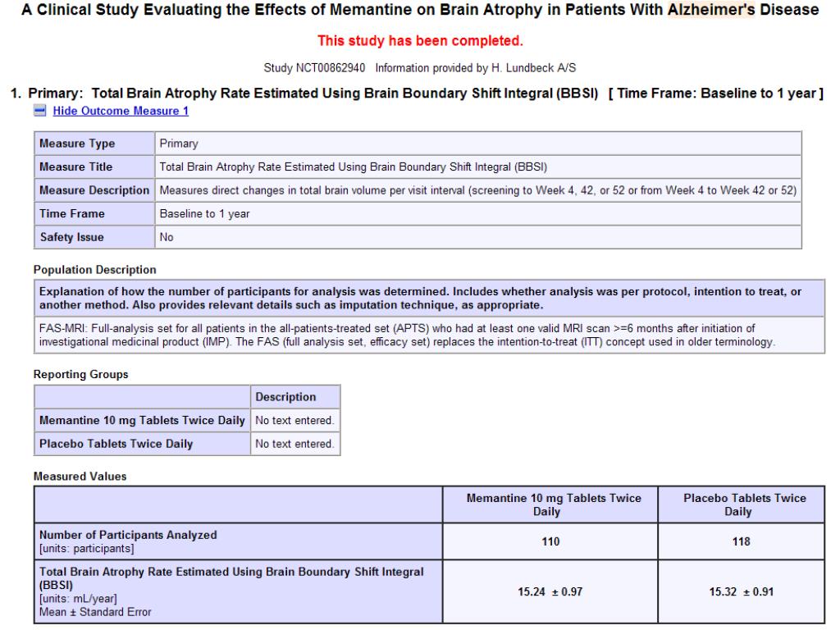The image size is (840, 630).
Task: Collapse outcome measure 1 via minus icon
Action: click(x=39, y=111)
